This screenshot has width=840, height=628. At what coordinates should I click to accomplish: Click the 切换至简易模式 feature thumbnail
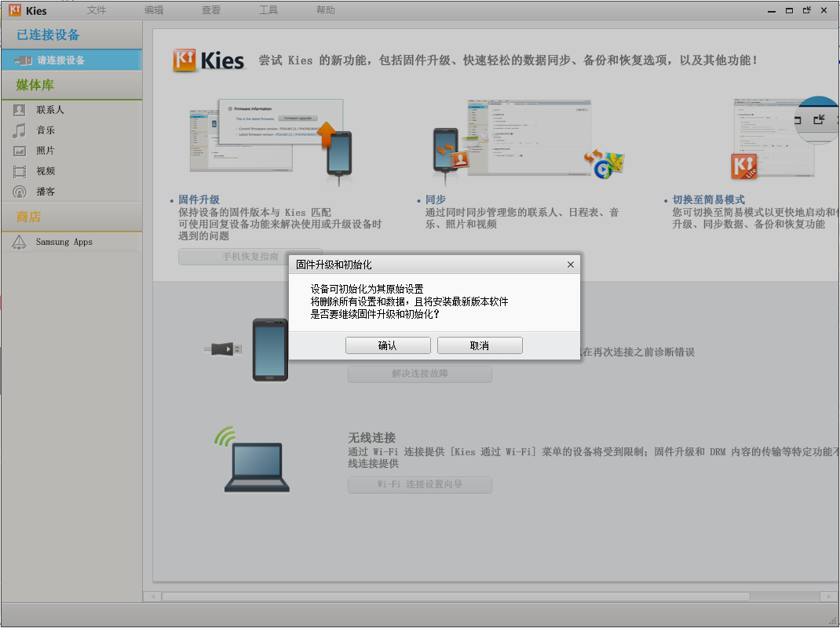tap(784, 138)
